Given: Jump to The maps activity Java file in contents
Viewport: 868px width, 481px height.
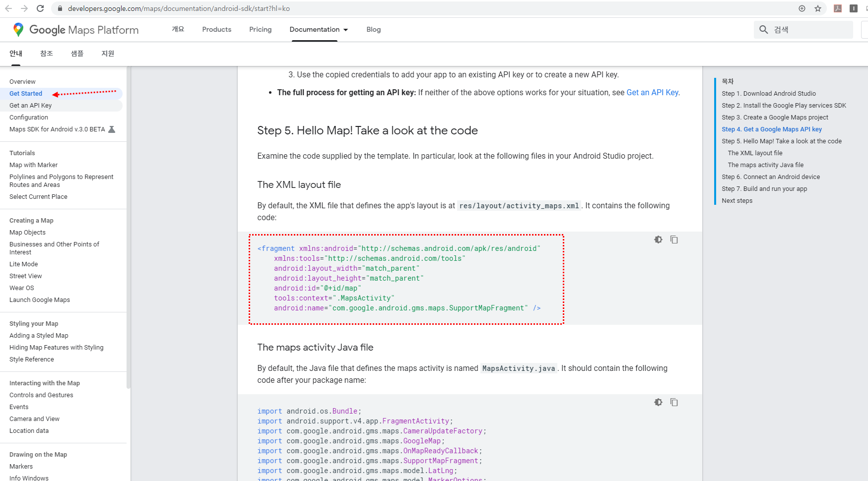Looking at the screenshot, I should (x=765, y=165).
